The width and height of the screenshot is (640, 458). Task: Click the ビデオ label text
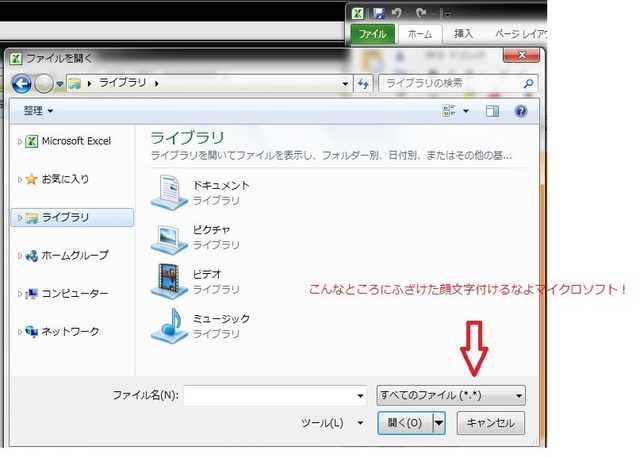[x=207, y=274]
